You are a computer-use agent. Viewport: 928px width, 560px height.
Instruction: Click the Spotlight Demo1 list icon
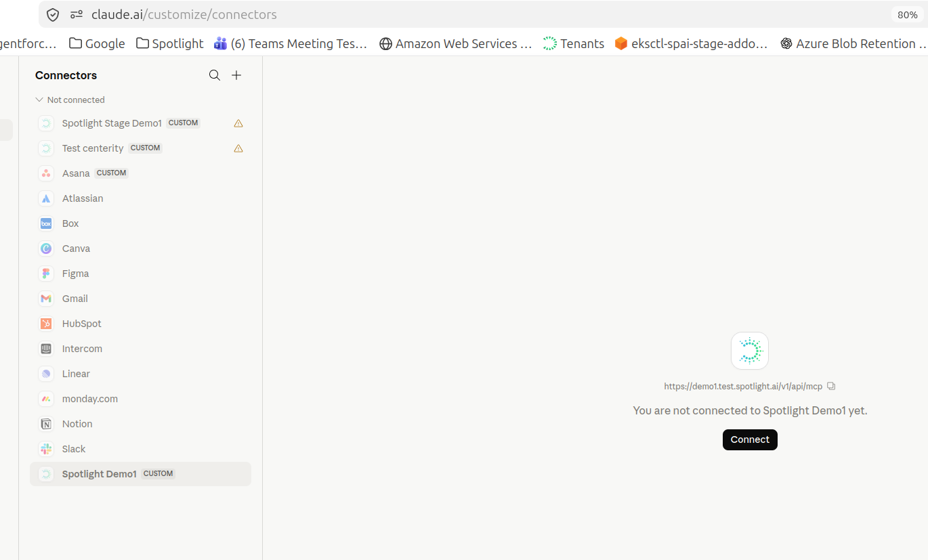pyautogui.click(x=46, y=474)
